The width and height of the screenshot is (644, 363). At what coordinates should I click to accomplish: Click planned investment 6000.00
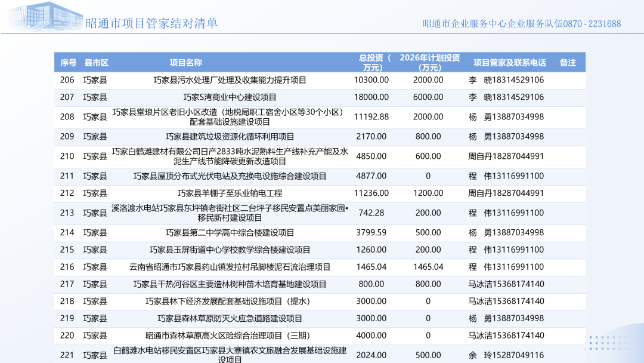[x=428, y=97]
